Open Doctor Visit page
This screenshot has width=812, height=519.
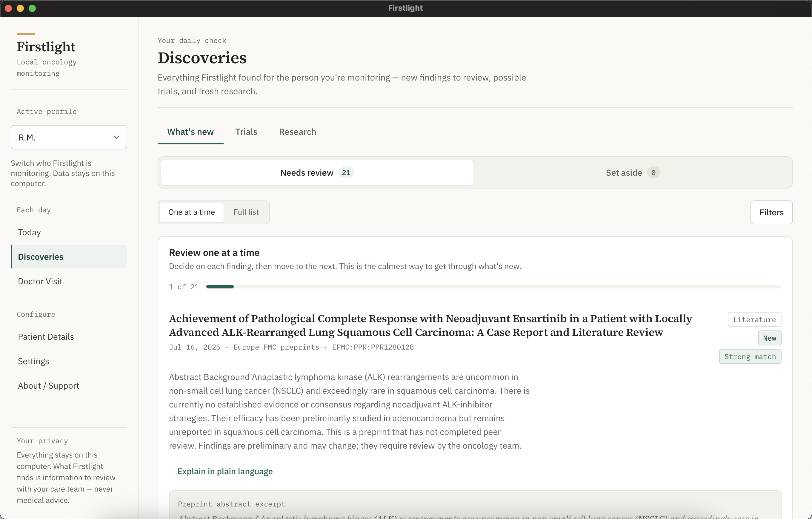69,281
